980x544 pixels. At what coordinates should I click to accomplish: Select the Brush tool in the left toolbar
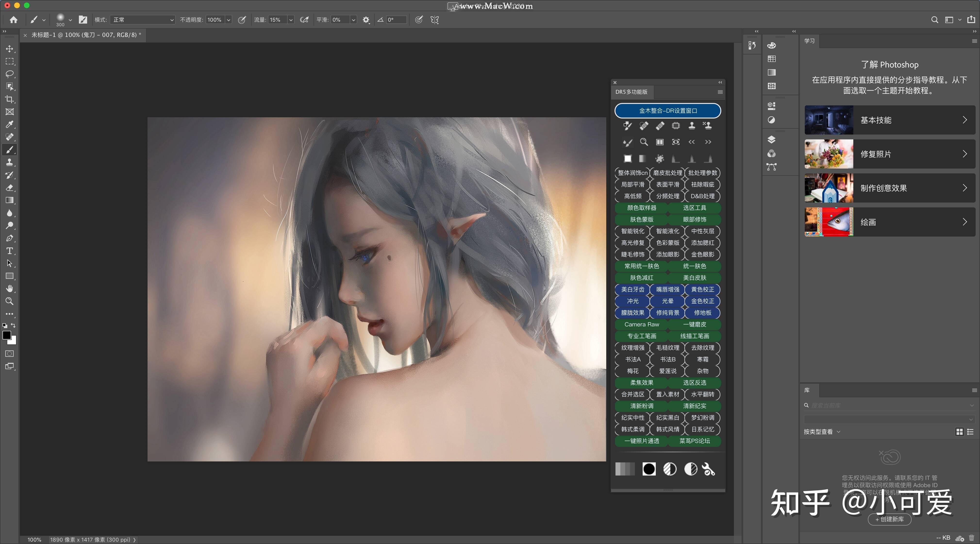pos(9,150)
